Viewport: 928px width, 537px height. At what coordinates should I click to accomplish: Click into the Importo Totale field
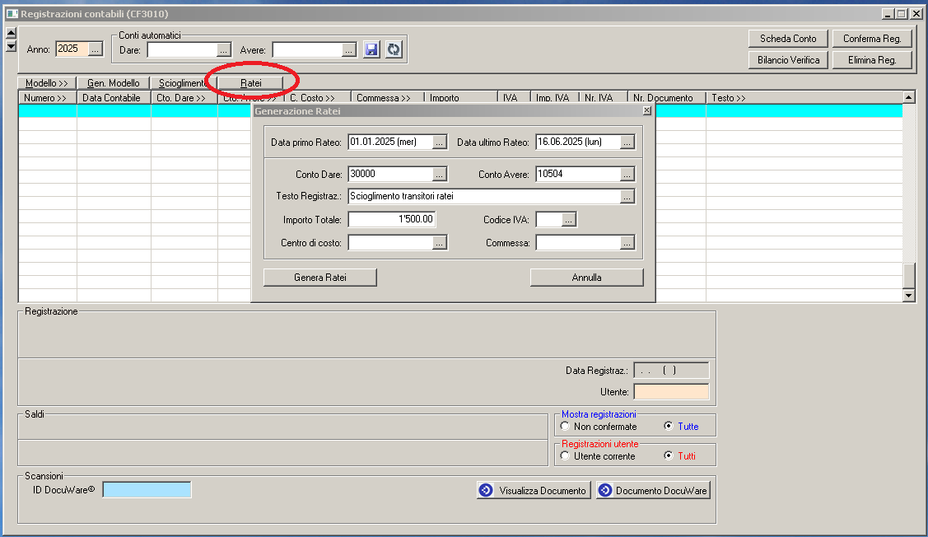(391, 219)
